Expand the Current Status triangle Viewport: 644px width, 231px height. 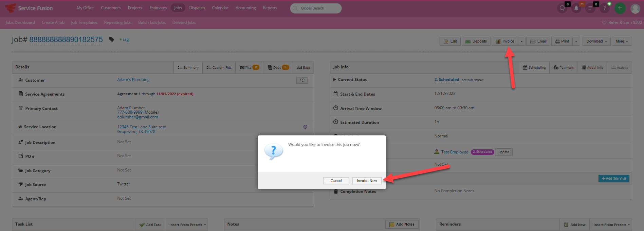(x=335, y=80)
